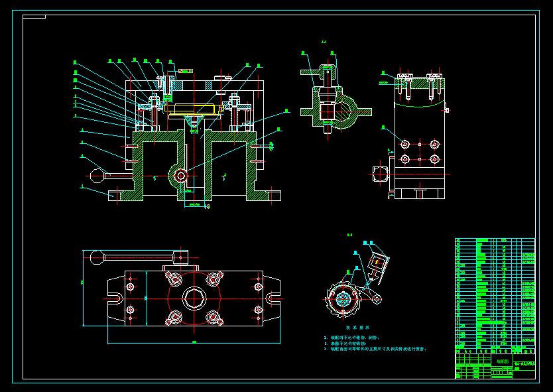553x392 pixels.
Task: Select the parts list table above title block
Action: pos(495,296)
